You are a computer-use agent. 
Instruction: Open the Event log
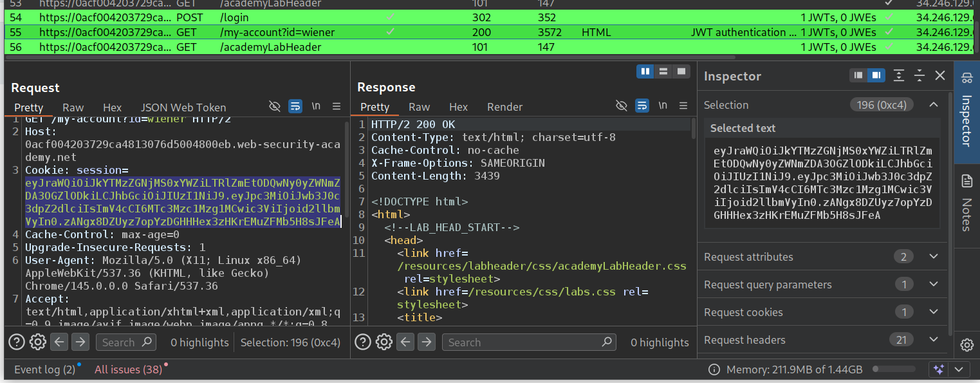tap(45, 369)
